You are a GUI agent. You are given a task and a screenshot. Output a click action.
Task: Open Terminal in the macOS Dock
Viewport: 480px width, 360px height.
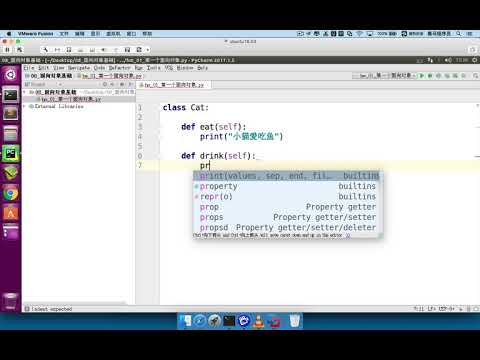click(229, 321)
